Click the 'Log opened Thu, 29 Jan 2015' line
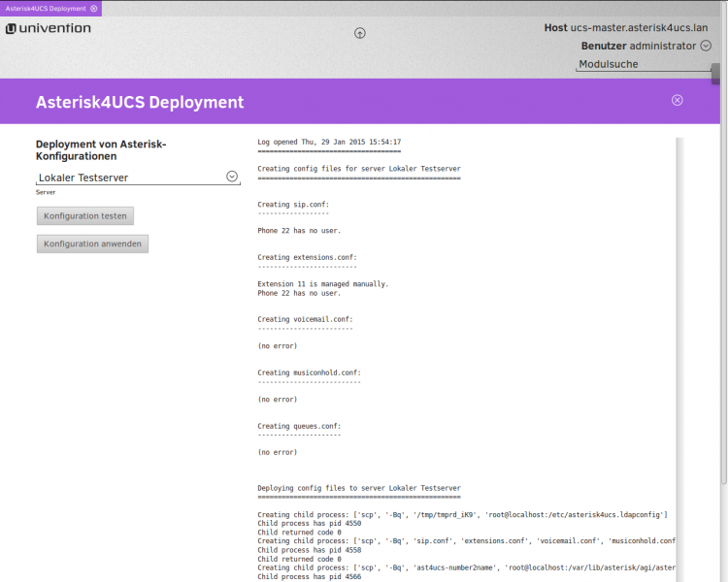 pyautogui.click(x=329, y=142)
